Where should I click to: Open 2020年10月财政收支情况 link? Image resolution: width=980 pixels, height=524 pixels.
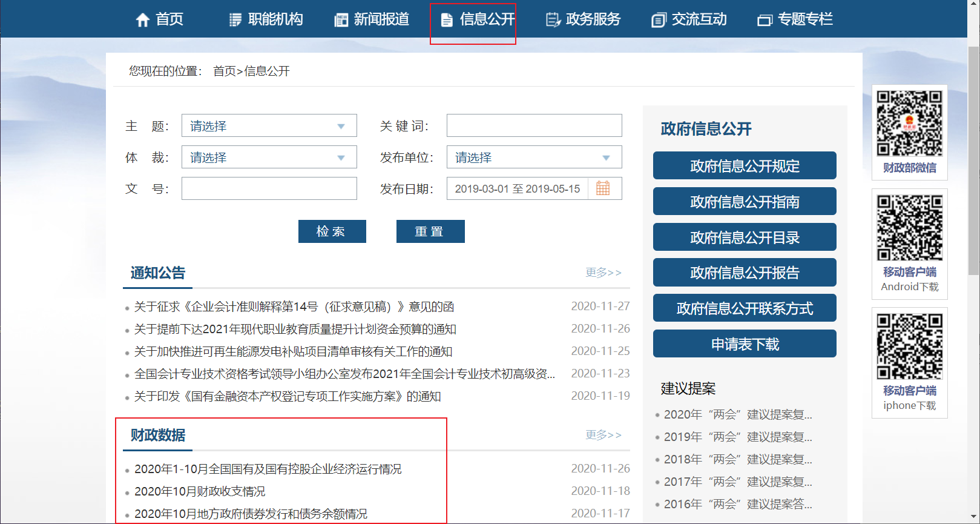pos(200,491)
